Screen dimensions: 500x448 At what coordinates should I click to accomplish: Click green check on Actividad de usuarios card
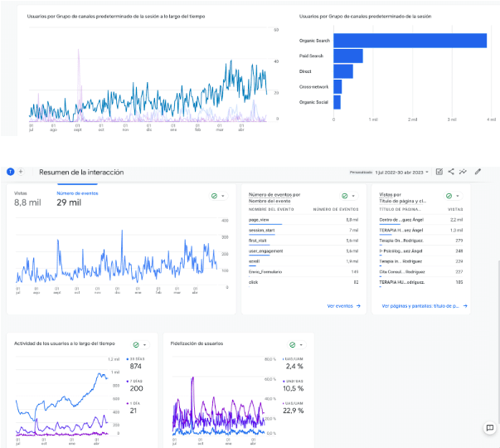pos(136,344)
